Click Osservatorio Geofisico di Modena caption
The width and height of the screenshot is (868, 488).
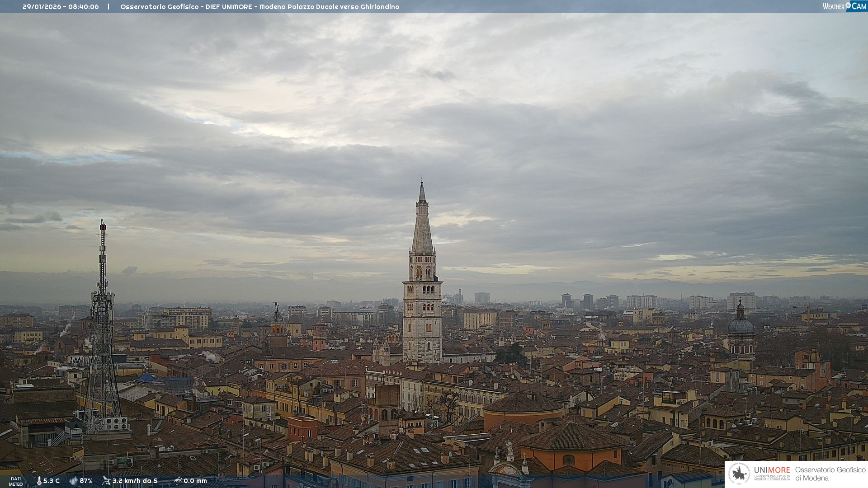830,474
